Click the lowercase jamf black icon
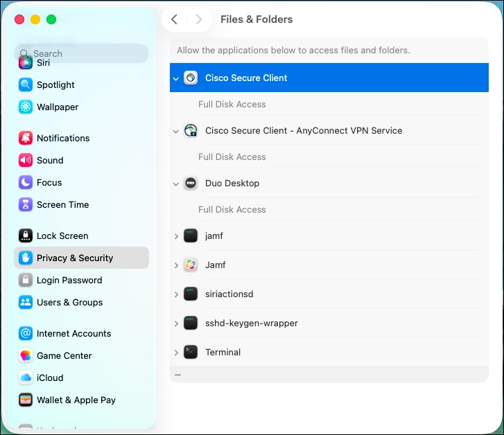Image resolution: width=504 pixels, height=435 pixels. [191, 236]
